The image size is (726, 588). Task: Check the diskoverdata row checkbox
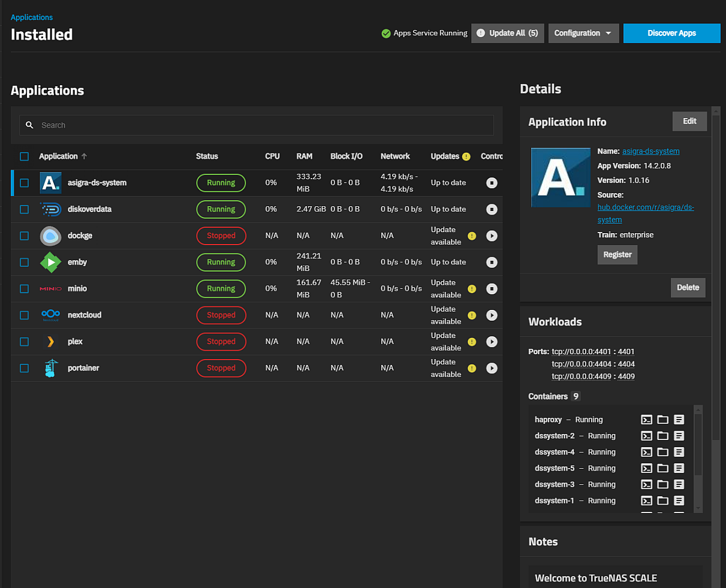[x=24, y=209]
